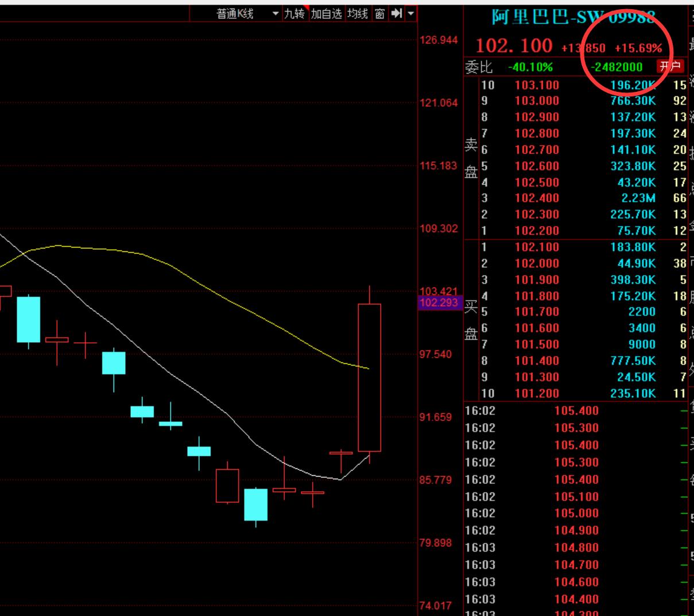Click buy price 101.500
The height and width of the screenshot is (616, 694).
(537, 344)
